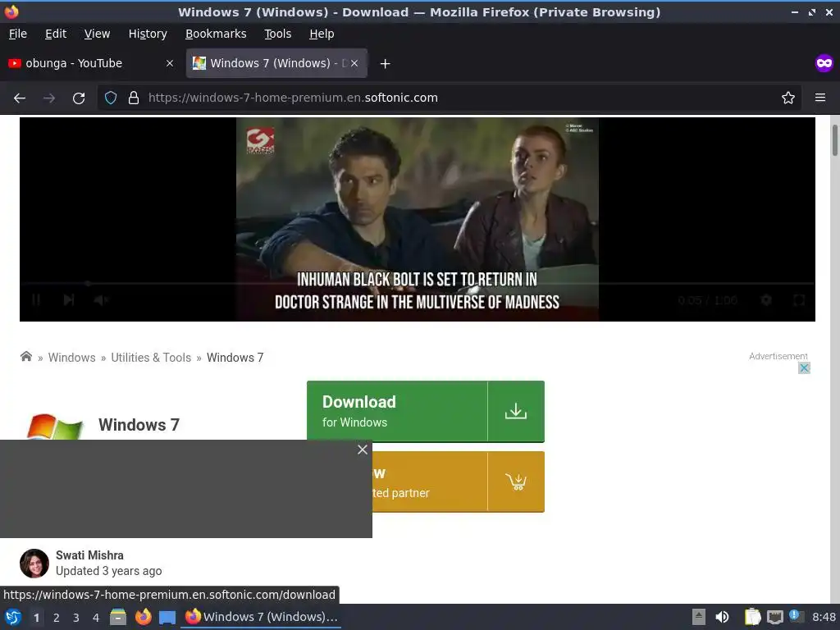Seek on the video progress bar
840x630 pixels.
(x=418, y=283)
